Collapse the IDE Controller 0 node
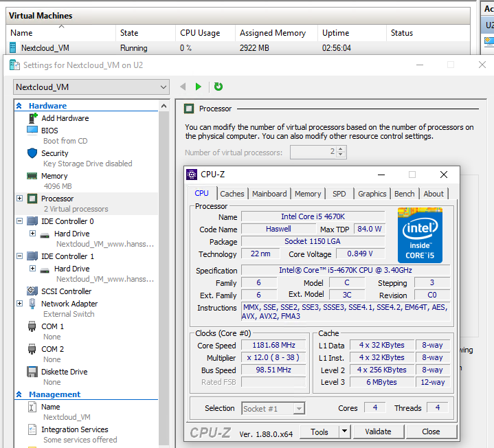 tap(19, 221)
